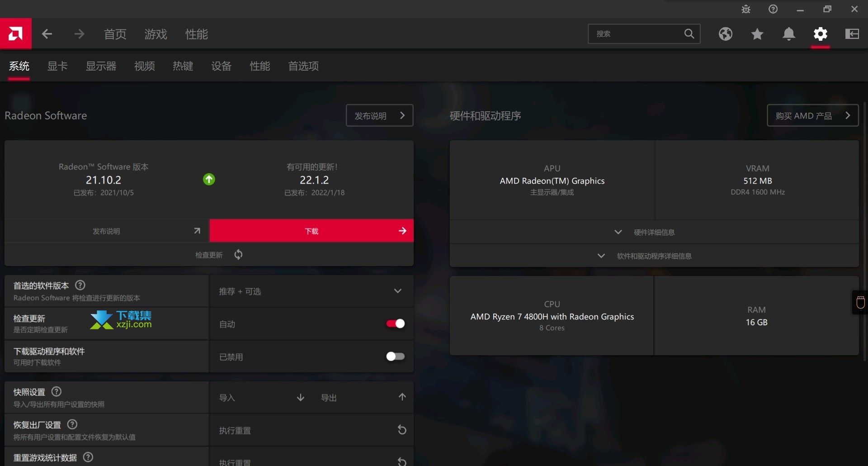This screenshot has width=868, height=466.
Task: Switch to the 显卡 tab
Action: click(x=57, y=66)
